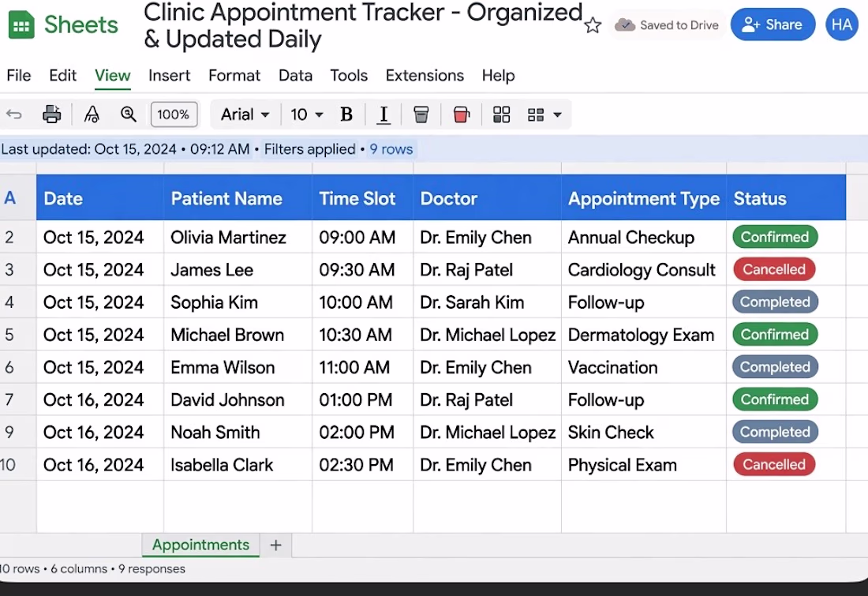Open the Edit menu

point(62,75)
